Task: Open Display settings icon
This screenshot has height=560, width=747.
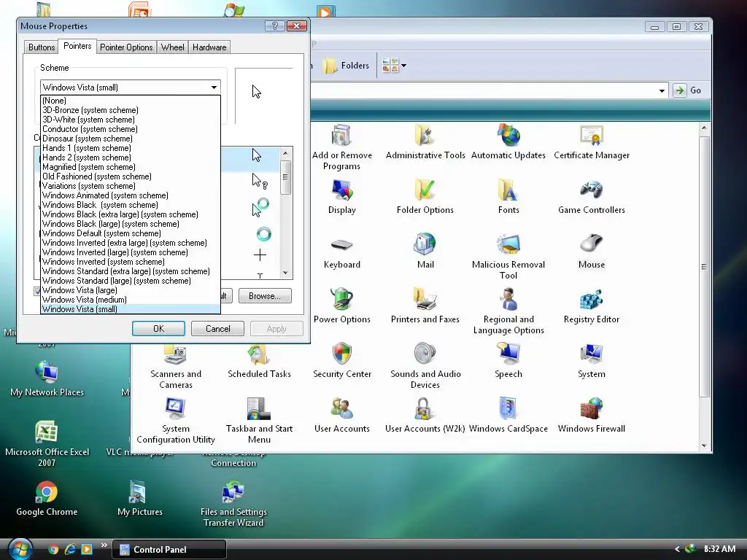Action: [x=341, y=196]
